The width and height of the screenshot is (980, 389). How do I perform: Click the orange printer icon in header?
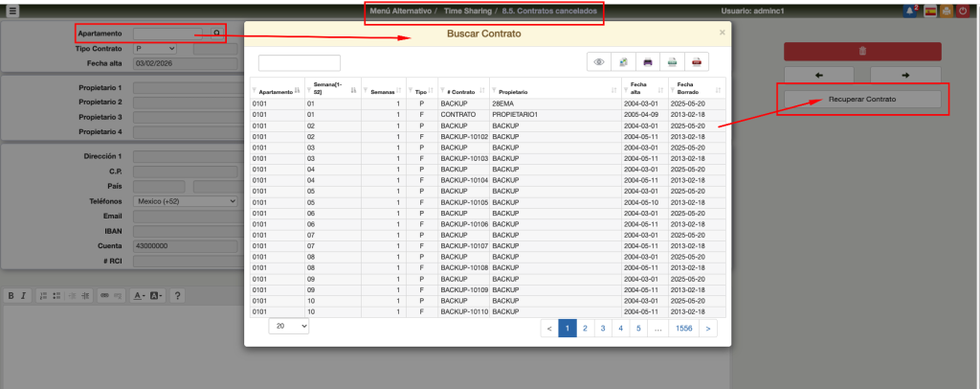tap(946, 11)
